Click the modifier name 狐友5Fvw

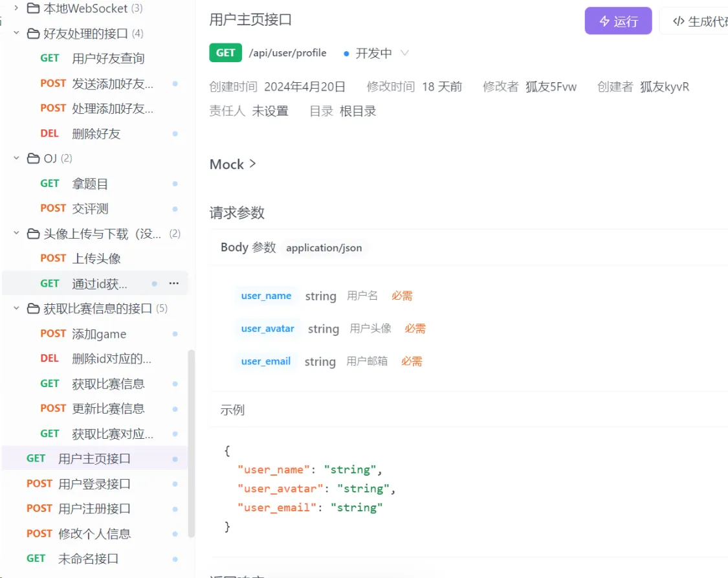tap(551, 87)
